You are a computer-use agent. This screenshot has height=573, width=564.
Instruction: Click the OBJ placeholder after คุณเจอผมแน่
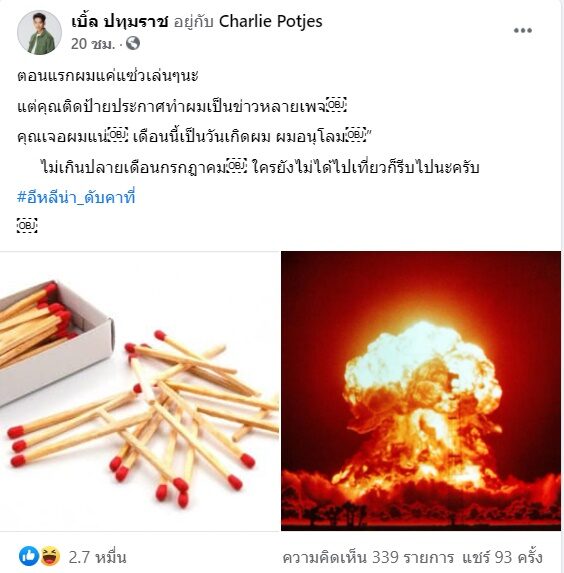tap(118, 136)
